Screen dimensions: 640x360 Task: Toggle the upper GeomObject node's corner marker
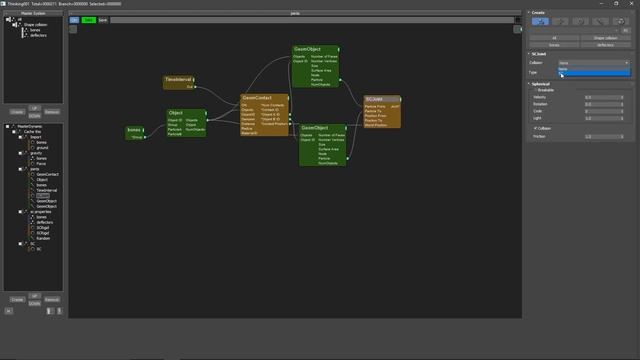coord(338,49)
